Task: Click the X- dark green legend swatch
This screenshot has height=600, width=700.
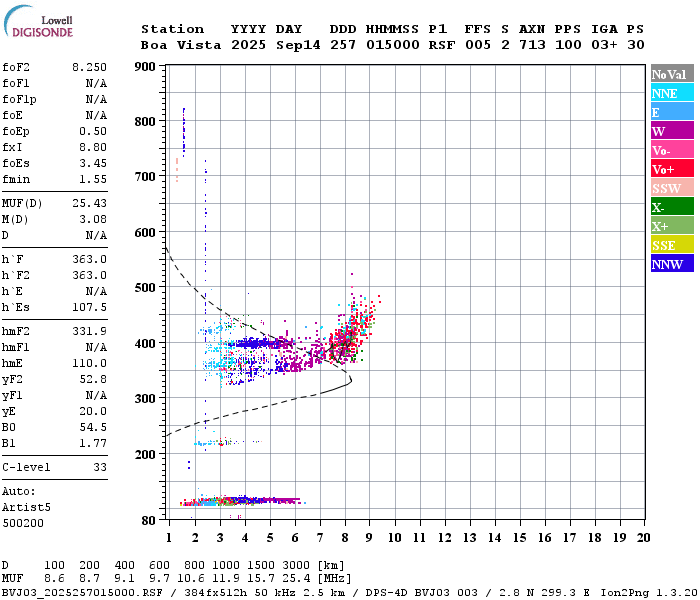Action: (x=672, y=207)
